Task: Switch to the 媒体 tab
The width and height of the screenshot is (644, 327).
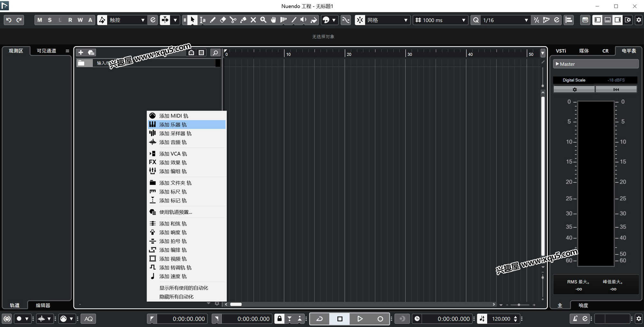Action: tap(584, 51)
